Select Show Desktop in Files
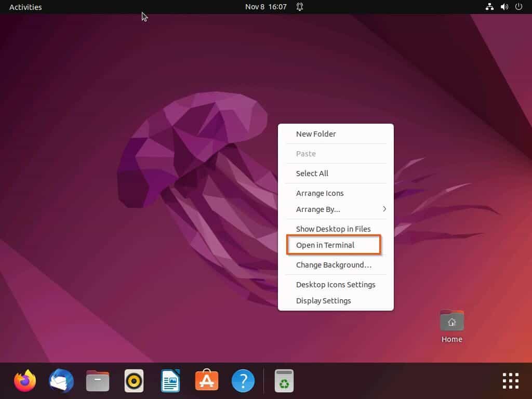The width and height of the screenshot is (532, 399). click(336, 229)
